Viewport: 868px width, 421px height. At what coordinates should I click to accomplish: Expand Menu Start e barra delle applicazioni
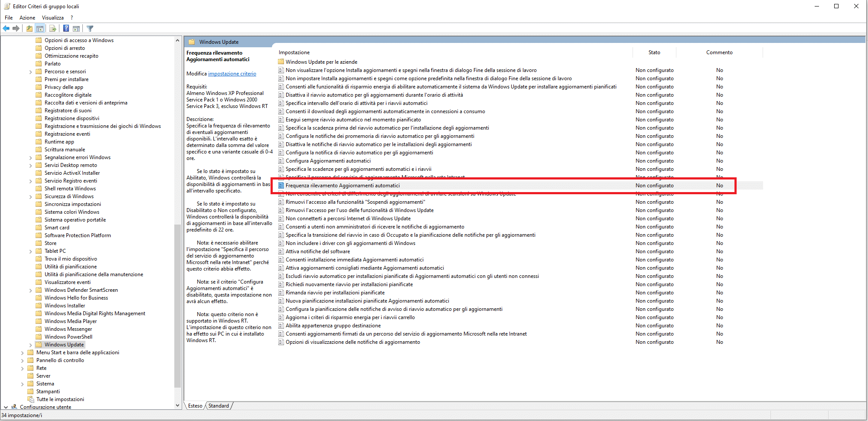[22, 353]
